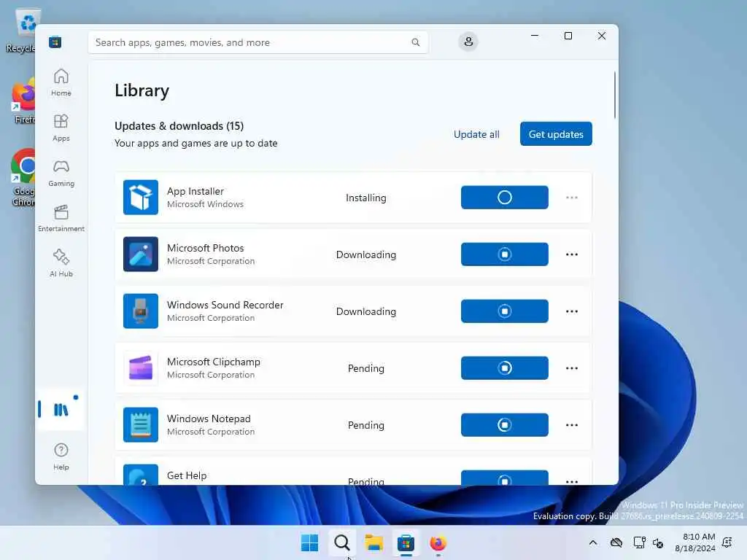Open the AI Hub section

pos(61,263)
